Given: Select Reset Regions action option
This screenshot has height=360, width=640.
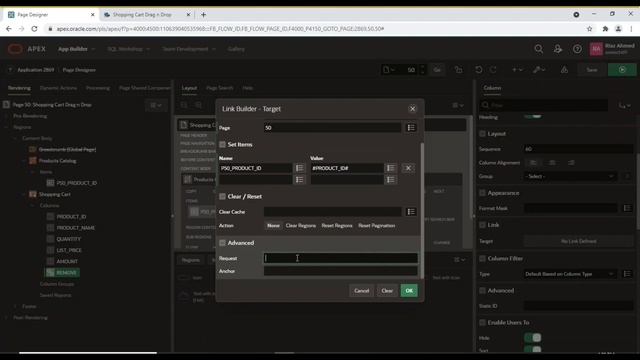Looking at the screenshot, I should 337,225.
